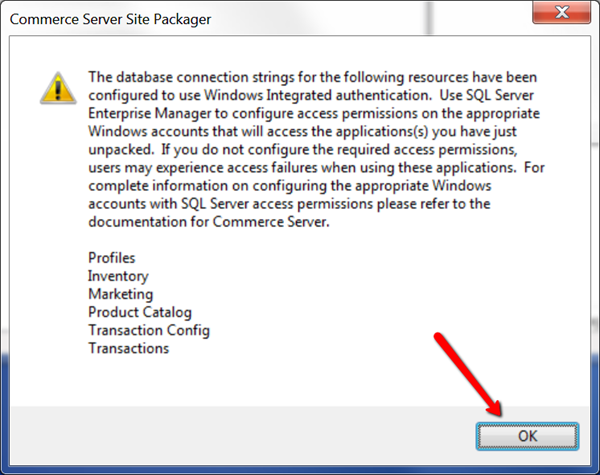Click the gray footer area beside OK
Viewport: 600px width, 475px height.
(x=243, y=436)
